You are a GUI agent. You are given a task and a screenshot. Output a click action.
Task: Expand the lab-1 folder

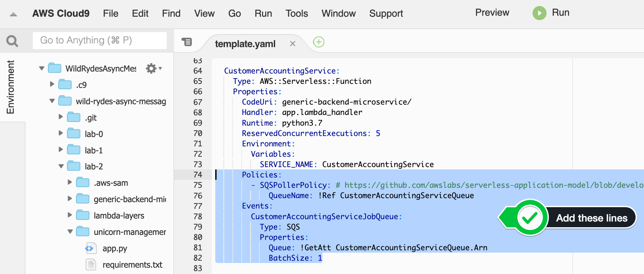(61, 149)
